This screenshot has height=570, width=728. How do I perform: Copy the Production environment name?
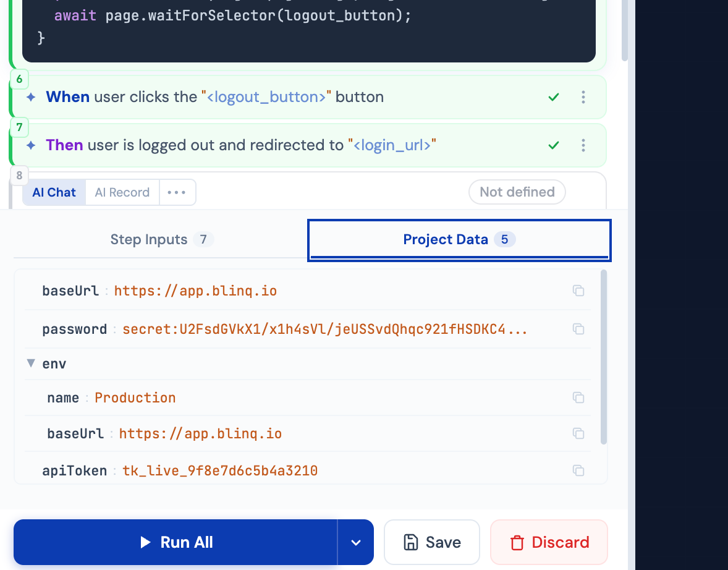[578, 398]
